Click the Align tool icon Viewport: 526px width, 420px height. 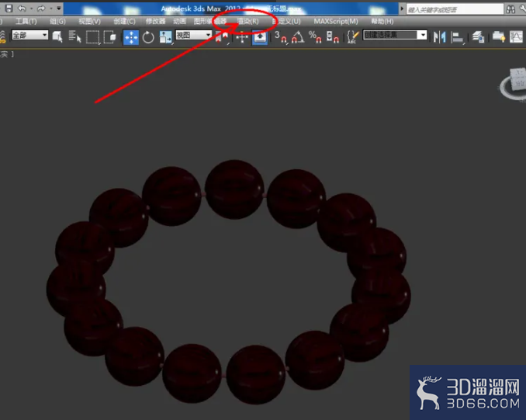coord(457,37)
